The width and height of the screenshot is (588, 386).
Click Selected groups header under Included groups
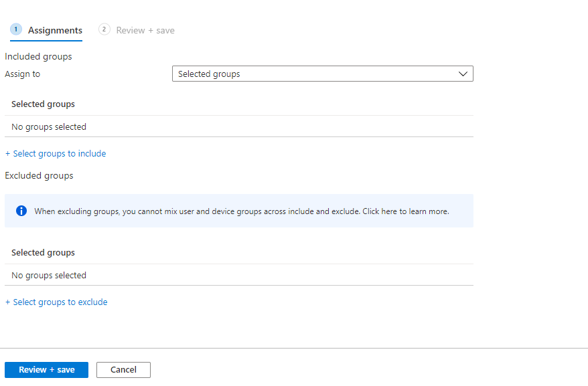[43, 104]
